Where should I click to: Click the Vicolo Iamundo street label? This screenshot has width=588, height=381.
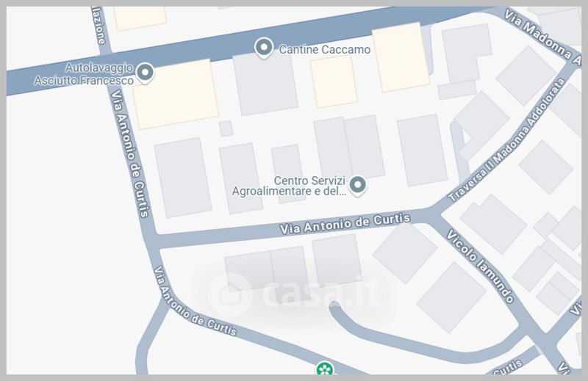tap(480, 266)
